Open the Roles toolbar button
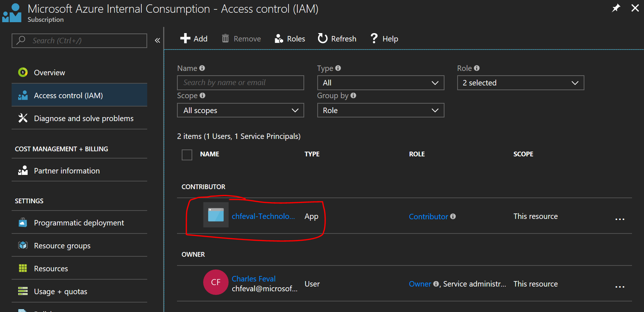Viewport: 644px width, 312px height. click(x=290, y=39)
